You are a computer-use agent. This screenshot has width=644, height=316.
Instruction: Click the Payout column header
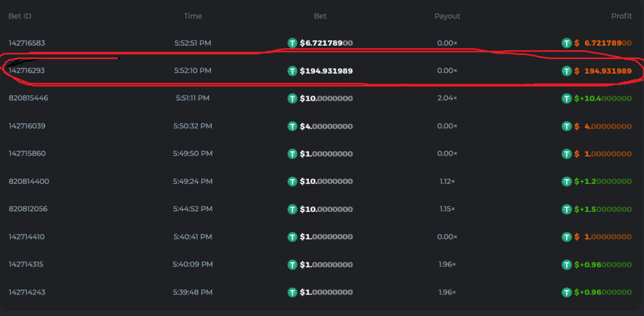(x=447, y=16)
